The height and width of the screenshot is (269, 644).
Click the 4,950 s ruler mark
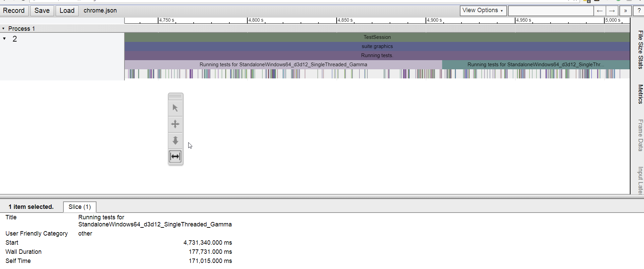tap(524, 20)
